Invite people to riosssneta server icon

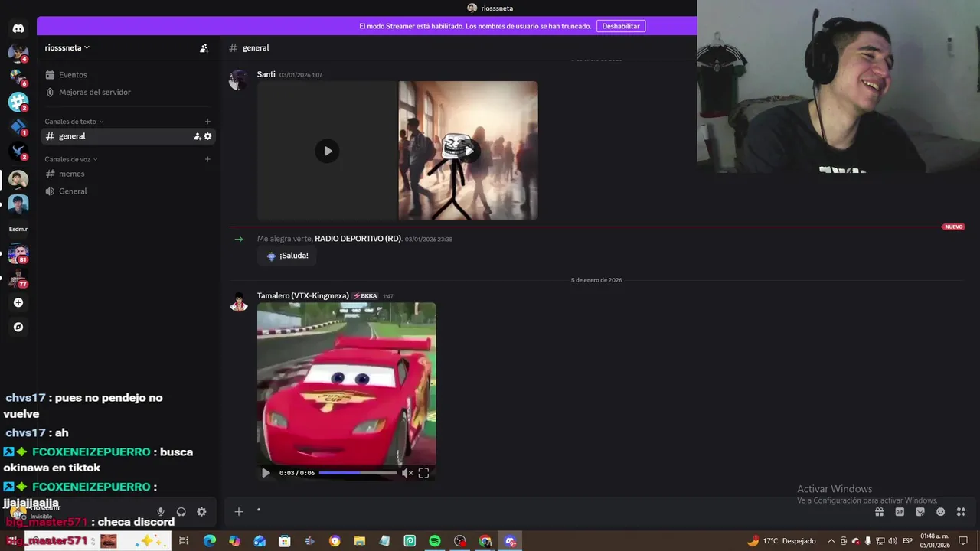pos(204,48)
